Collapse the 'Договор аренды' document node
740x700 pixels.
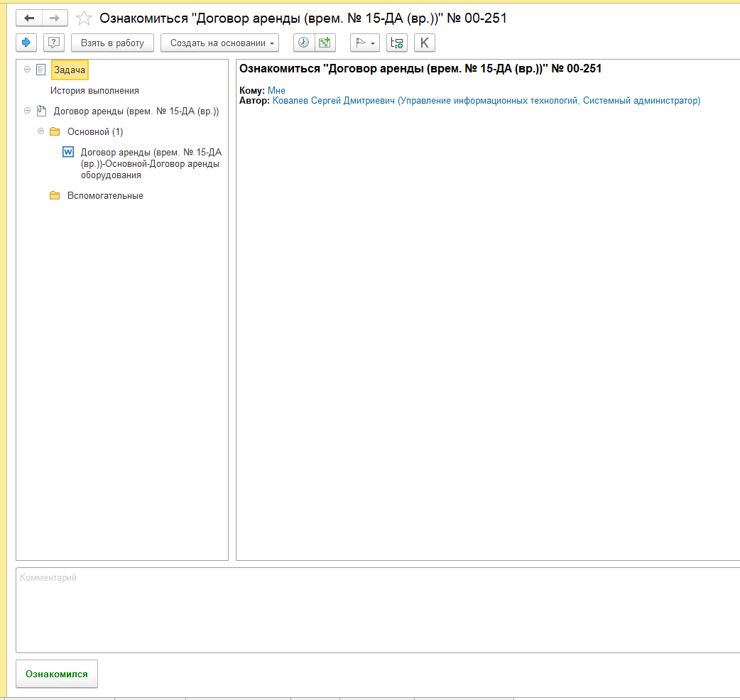[x=27, y=111]
